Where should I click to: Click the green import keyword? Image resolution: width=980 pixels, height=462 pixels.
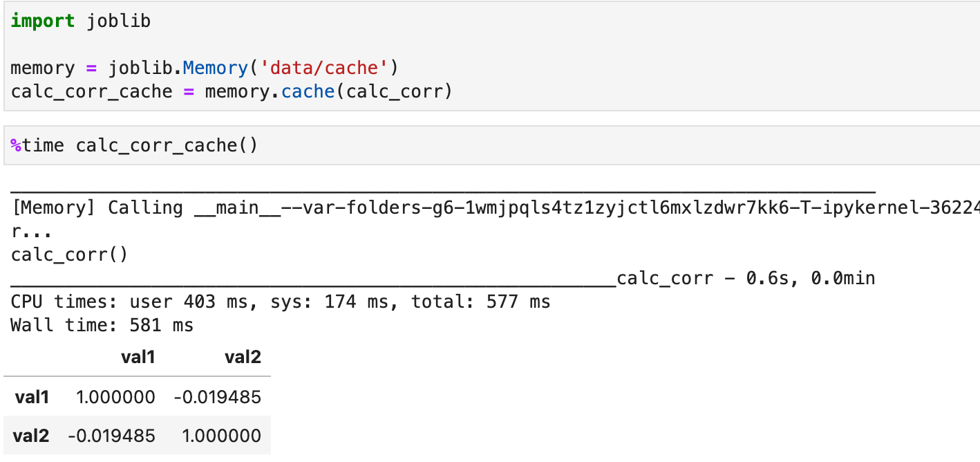(43, 21)
